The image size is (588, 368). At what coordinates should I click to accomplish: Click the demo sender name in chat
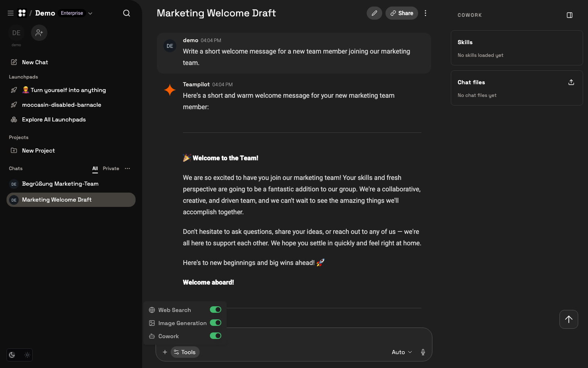click(190, 40)
